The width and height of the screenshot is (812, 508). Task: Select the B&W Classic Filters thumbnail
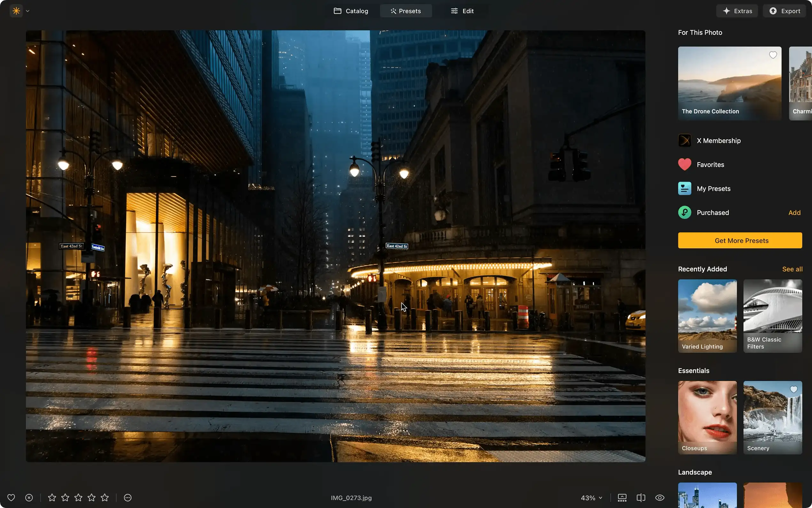tap(772, 316)
